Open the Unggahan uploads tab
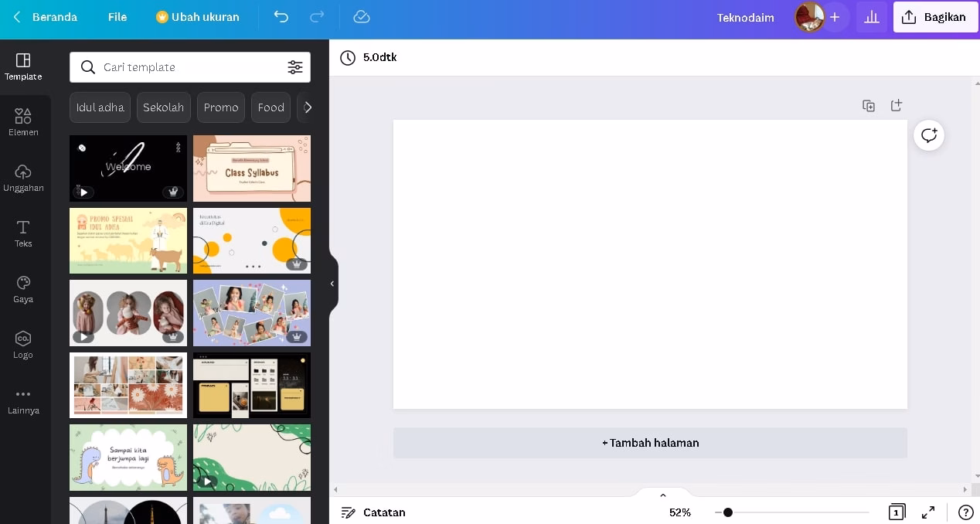980x524 pixels. click(x=23, y=179)
